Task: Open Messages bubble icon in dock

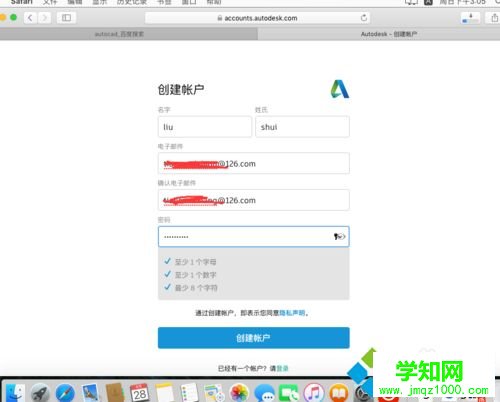Action: (264, 393)
